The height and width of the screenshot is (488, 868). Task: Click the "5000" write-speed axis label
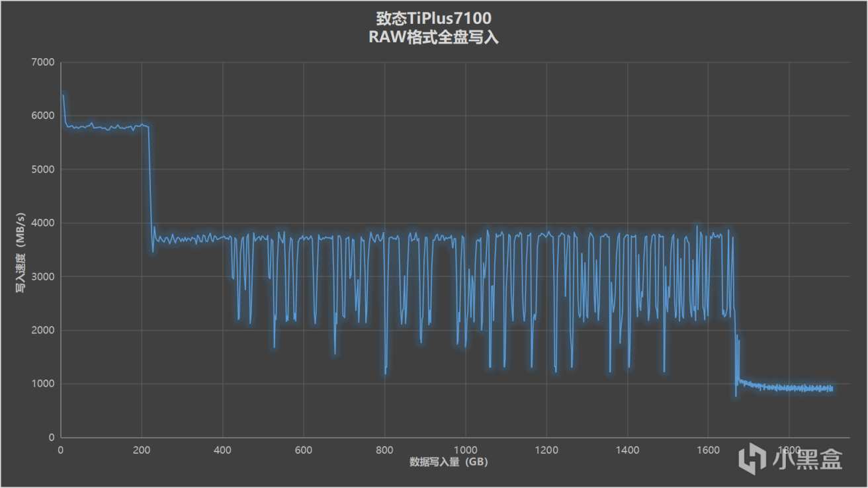click(x=44, y=169)
